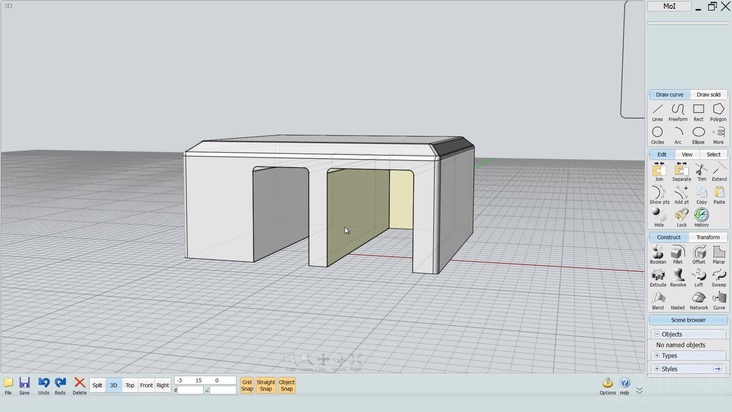Toggle Show pts for selection

pyautogui.click(x=659, y=195)
